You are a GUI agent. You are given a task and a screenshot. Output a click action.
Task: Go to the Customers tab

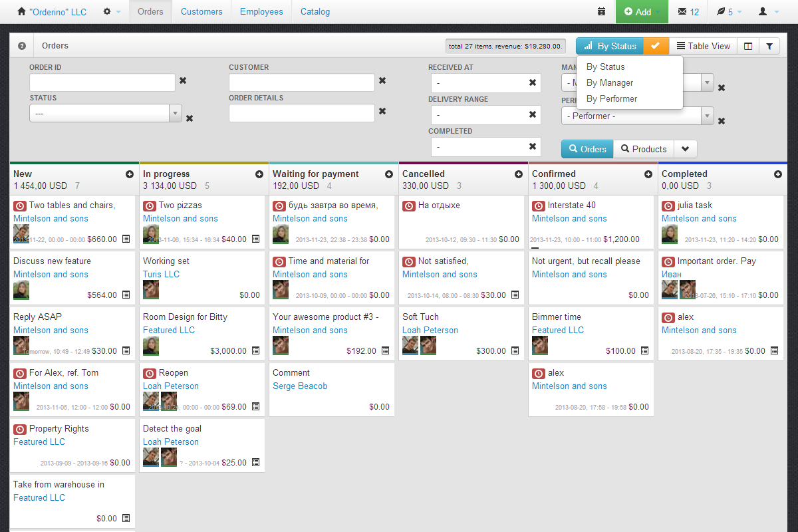(x=201, y=12)
